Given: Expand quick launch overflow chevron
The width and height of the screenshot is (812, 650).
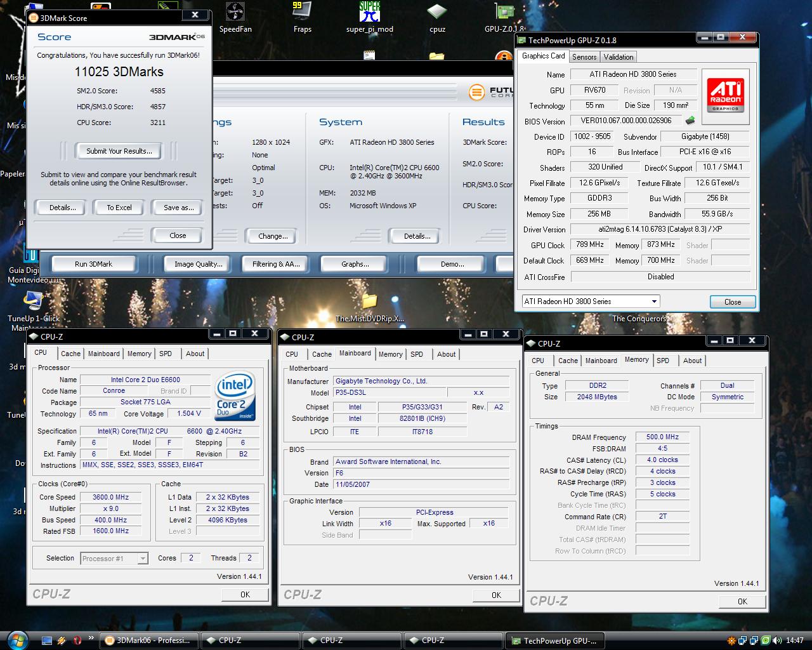Looking at the screenshot, I should [91, 638].
